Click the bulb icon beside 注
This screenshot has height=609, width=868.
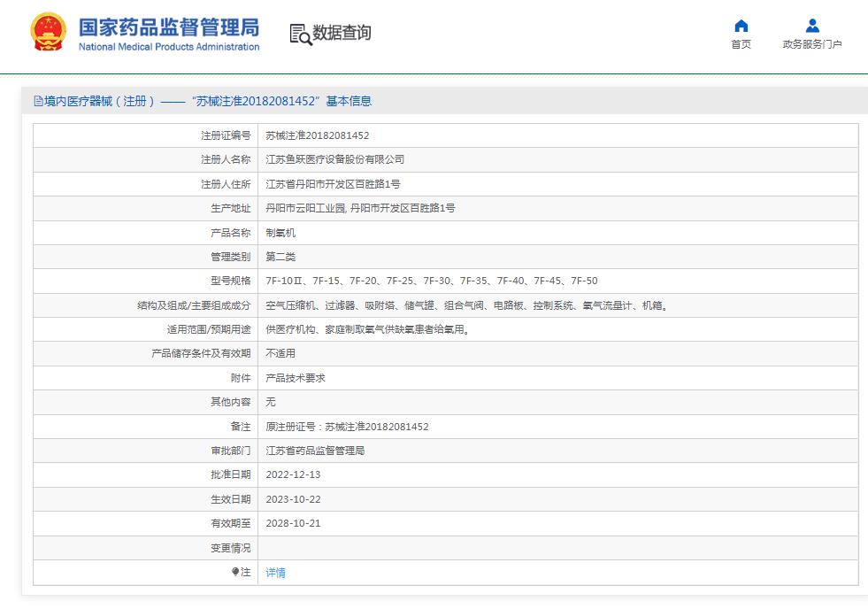[235, 572]
